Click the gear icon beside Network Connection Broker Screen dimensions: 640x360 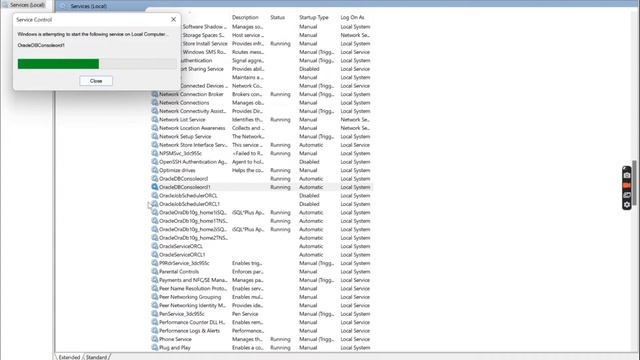[155, 94]
